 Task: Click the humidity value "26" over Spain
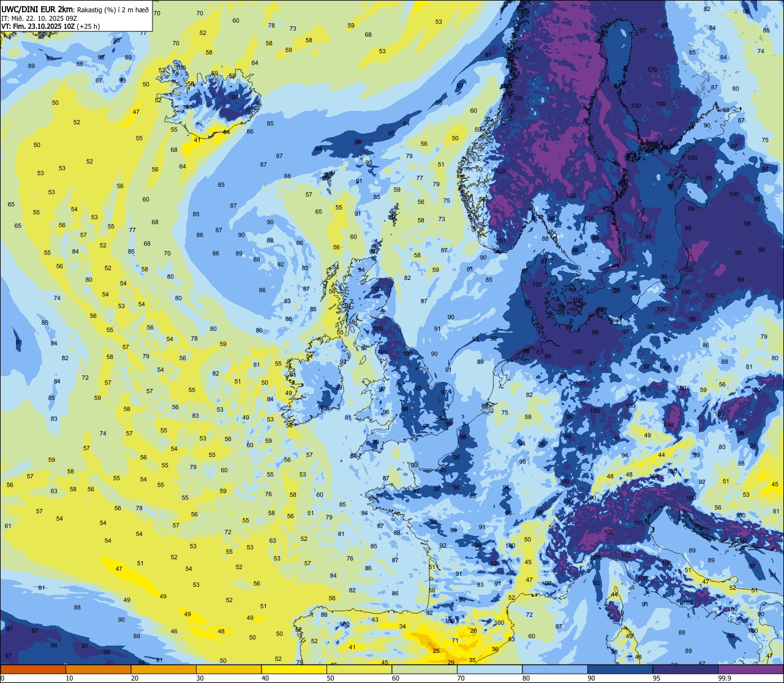(473, 630)
